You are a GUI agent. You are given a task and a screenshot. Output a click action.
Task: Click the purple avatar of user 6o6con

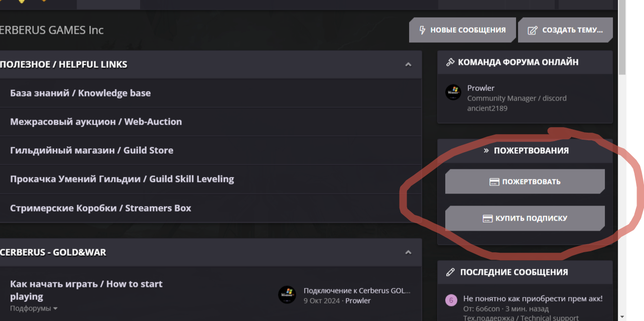tap(451, 300)
